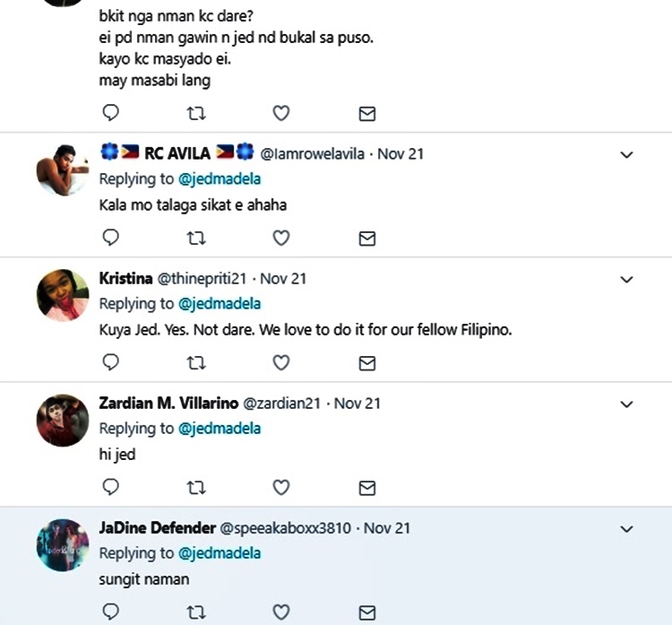Screen dimensions: 672x625
Task: Like the top 'bkit nga nman' tweet
Action: [280, 113]
